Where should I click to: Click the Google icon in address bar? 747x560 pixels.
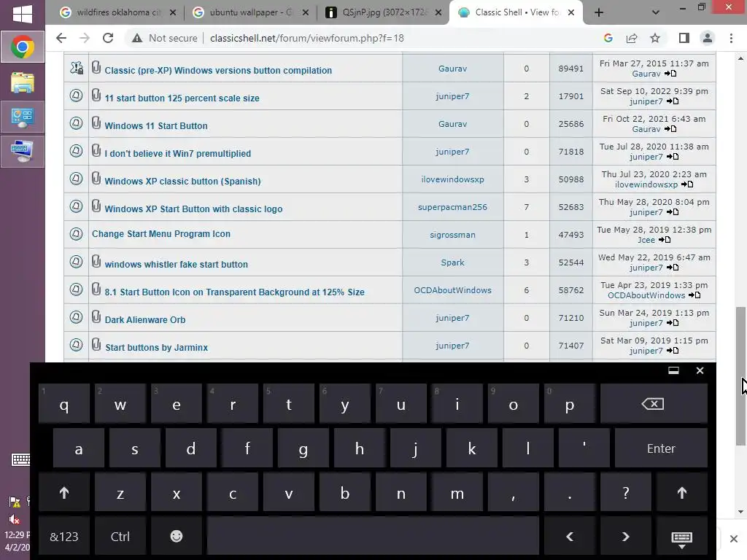pos(608,38)
